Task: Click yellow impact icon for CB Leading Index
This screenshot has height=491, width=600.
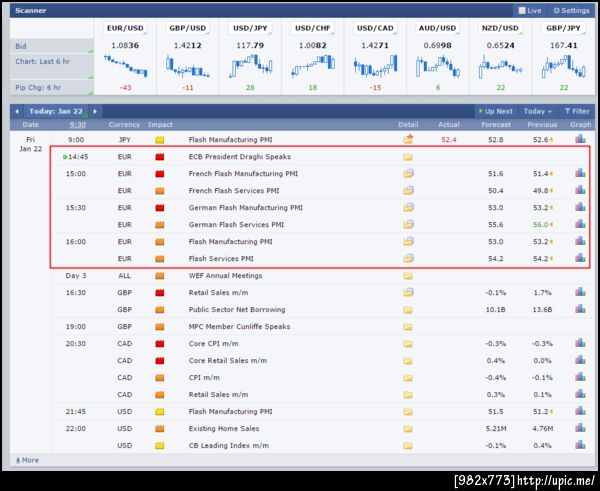Action: [x=160, y=446]
